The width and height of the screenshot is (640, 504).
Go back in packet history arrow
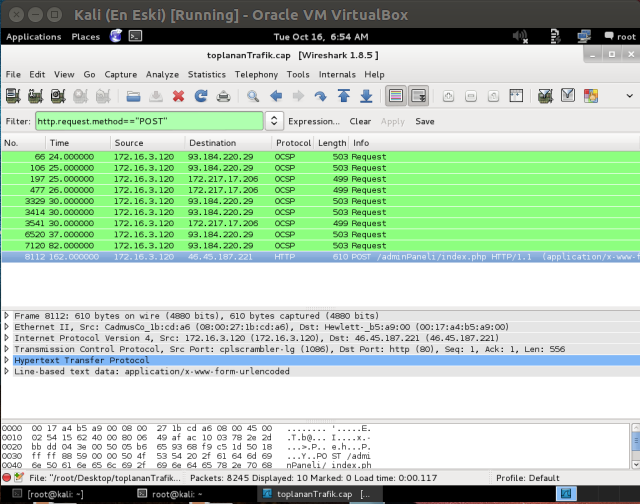276,96
